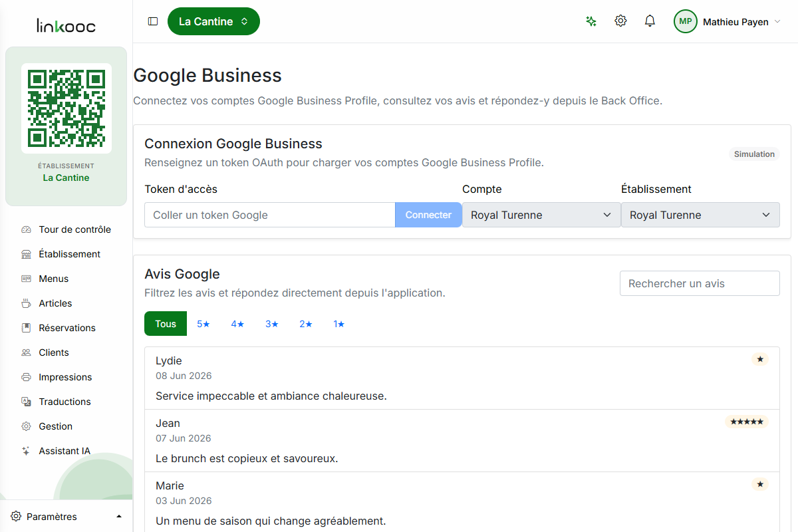Click Jean's review name

pyautogui.click(x=168, y=423)
